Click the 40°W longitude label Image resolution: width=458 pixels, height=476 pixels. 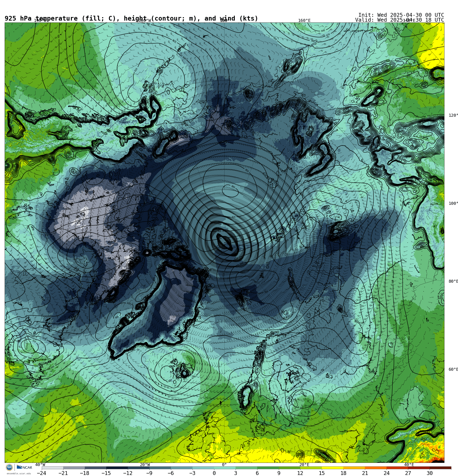coord(40,465)
